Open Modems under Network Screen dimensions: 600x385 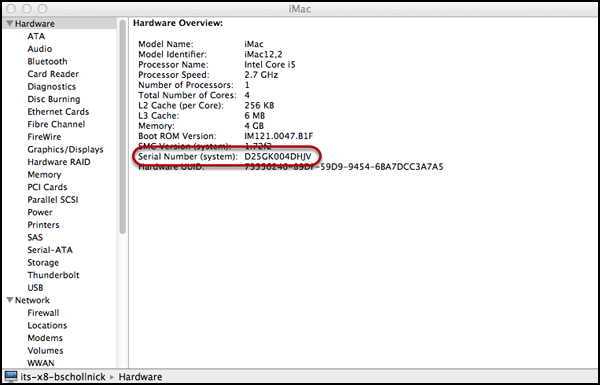tap(45, 338)
